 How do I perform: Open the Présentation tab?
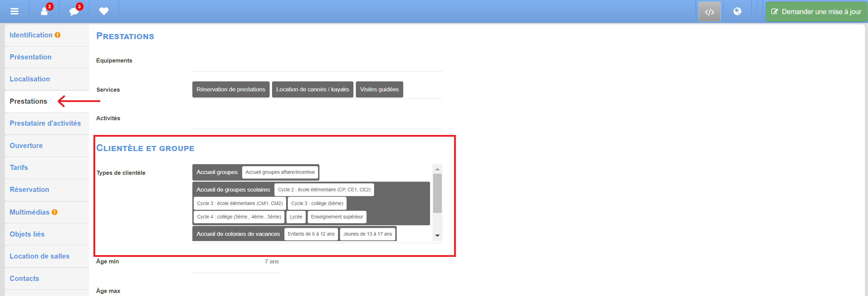[x=31, y=57]
